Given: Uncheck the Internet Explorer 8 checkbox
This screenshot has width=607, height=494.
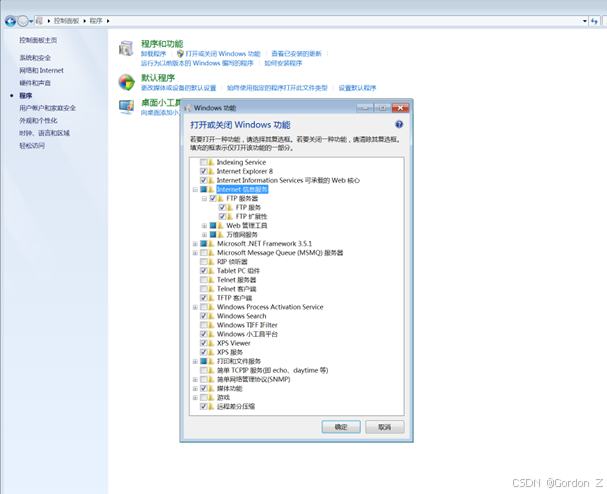Looking at the screenshot, I should point(204,171).
